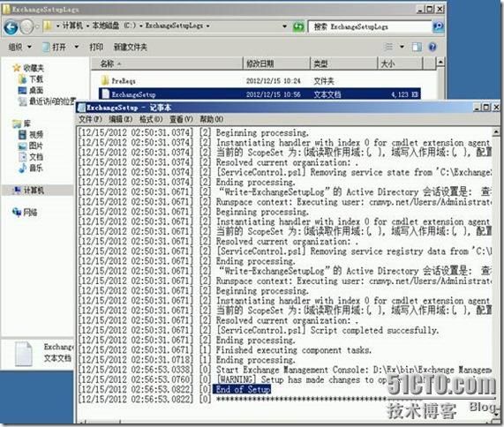
Task: Click the Notepad title bar icon
Action: pos(81,108)
